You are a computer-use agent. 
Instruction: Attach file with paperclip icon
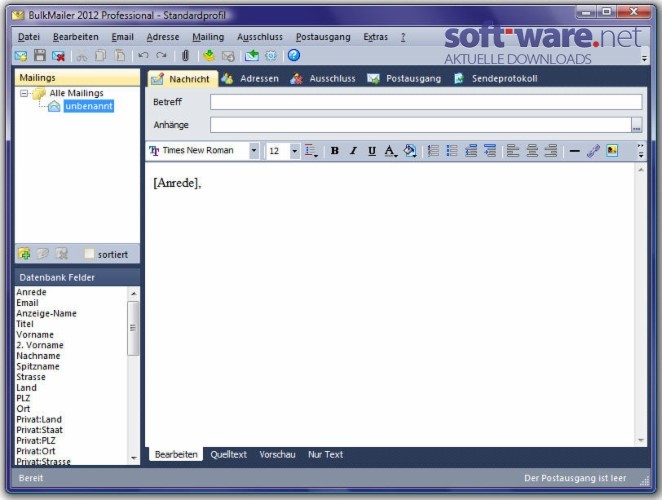[185, 56]
